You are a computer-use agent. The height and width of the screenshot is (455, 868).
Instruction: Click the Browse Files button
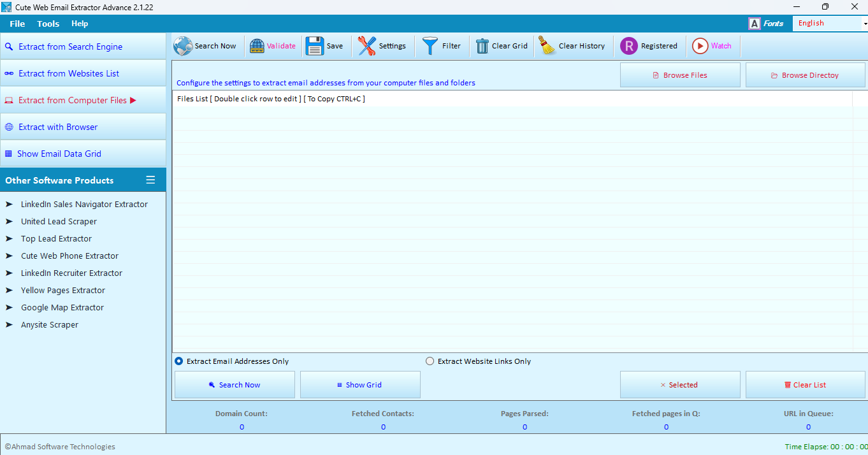coord(680,75)
